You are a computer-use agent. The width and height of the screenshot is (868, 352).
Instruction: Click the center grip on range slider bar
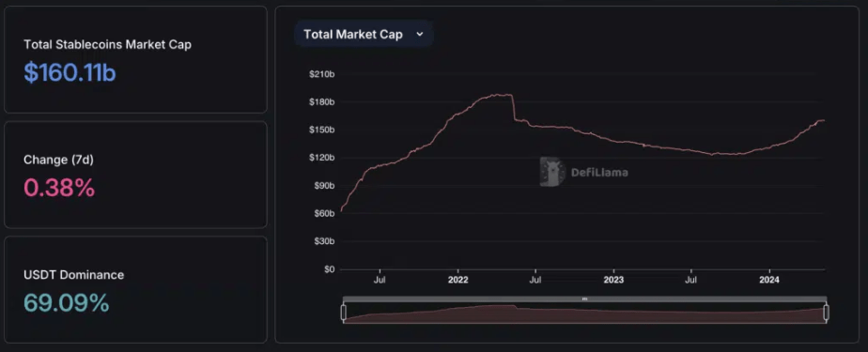click(584, 298)
